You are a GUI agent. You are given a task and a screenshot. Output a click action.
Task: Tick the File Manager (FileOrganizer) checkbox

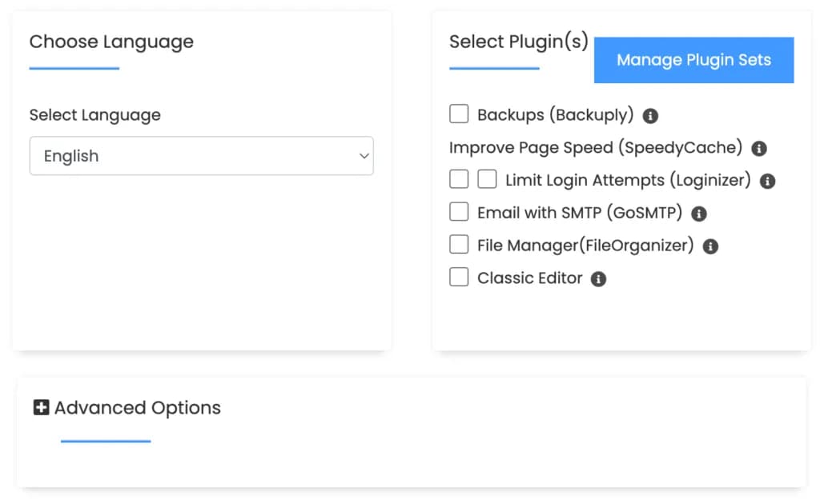[x=458, y=243]
